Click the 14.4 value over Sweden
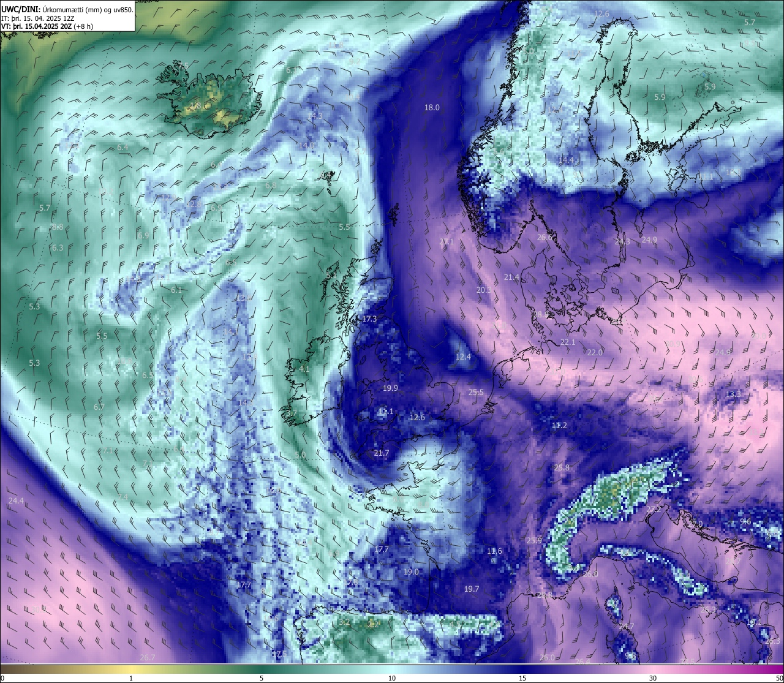Image resolution: width=784 pixels, height=683 pixels. click(x=566, y=159)
